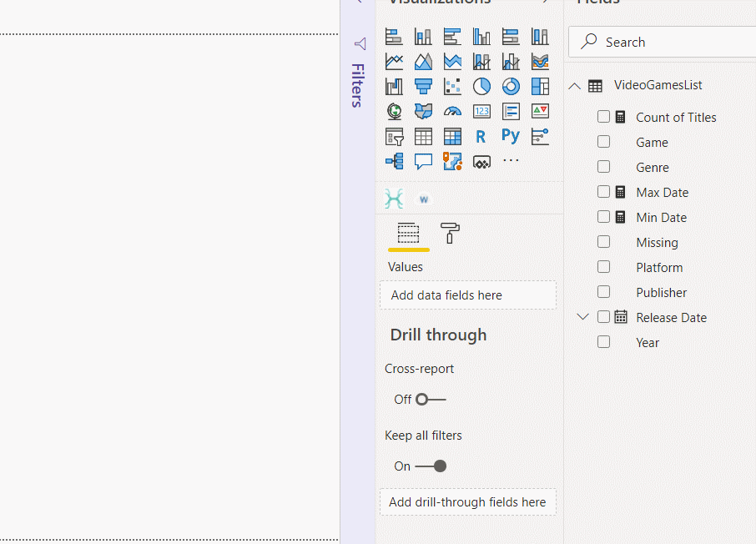This screenshot has height=544, width=756.
Task: Choose the Python visual icon
Action: tap(511, 137)
